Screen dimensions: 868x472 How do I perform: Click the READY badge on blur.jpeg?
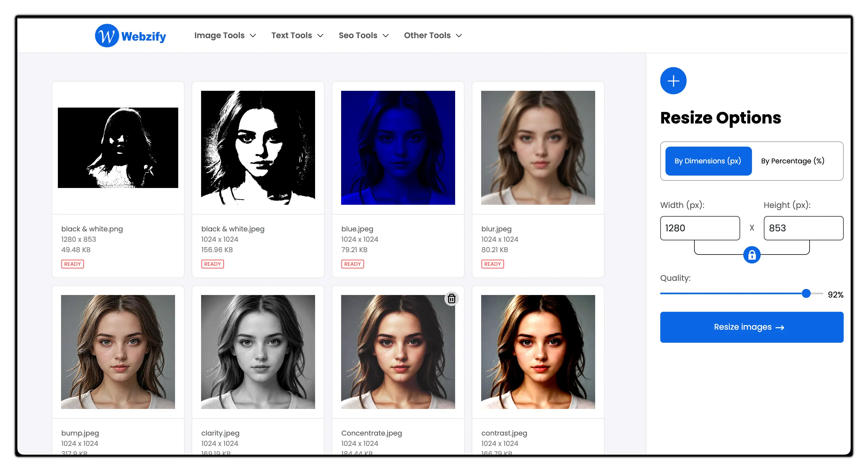[x=492, y=264]
